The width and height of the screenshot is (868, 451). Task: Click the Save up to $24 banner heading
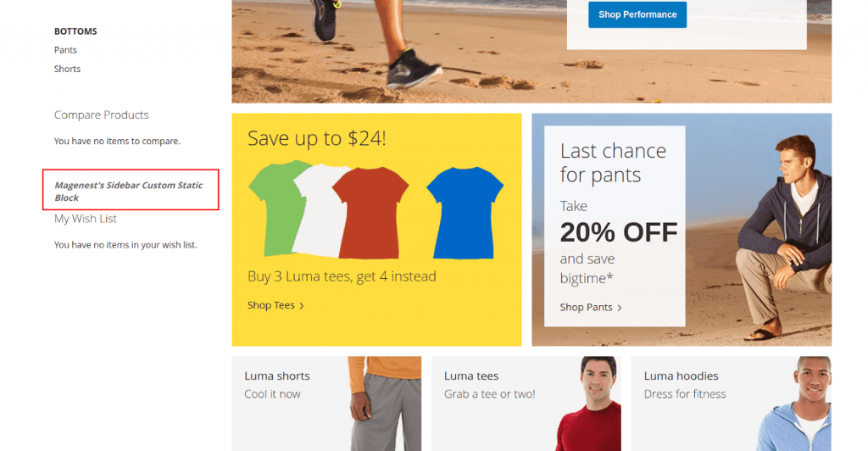click(x=317, y=138)
